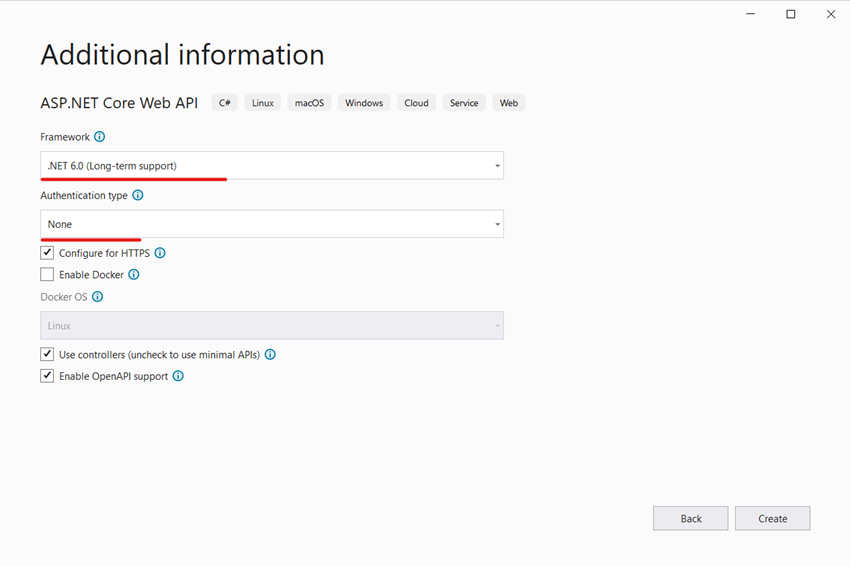The image size is (850, 566).
Task: Close the Additional information dialog
Action: (831, 14)
